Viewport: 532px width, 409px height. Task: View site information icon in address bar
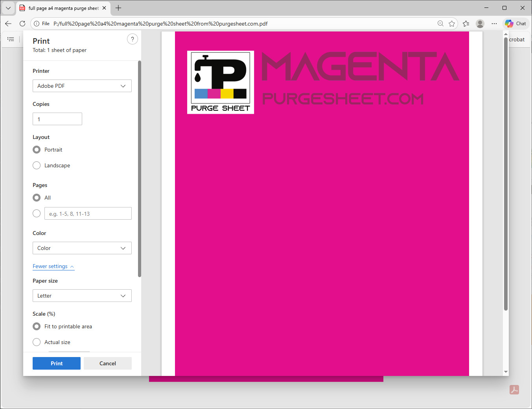pos(37,24)
